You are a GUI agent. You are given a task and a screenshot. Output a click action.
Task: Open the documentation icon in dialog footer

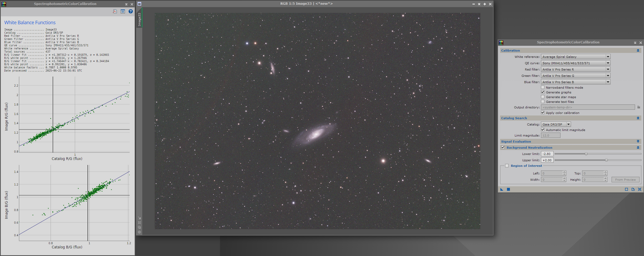point(633,189)
